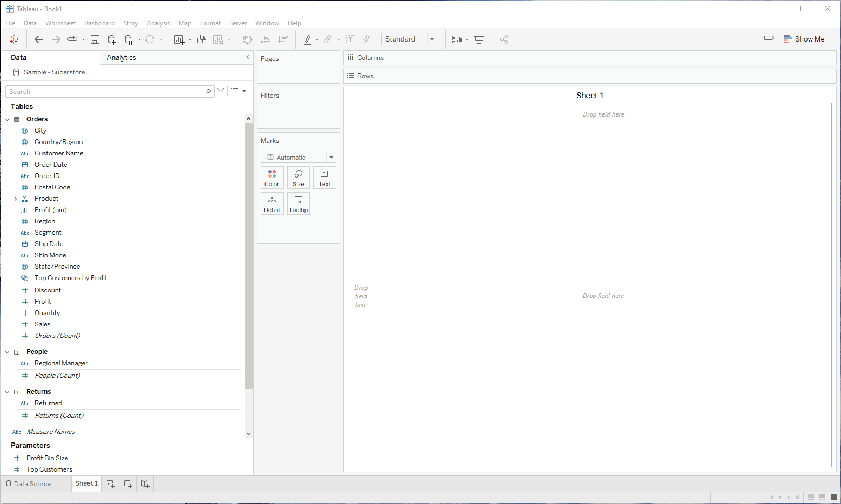Screen dimensions: 841x504
Task: Toggle Presentation Mode in the toolbar
Action: click(479, 39)
